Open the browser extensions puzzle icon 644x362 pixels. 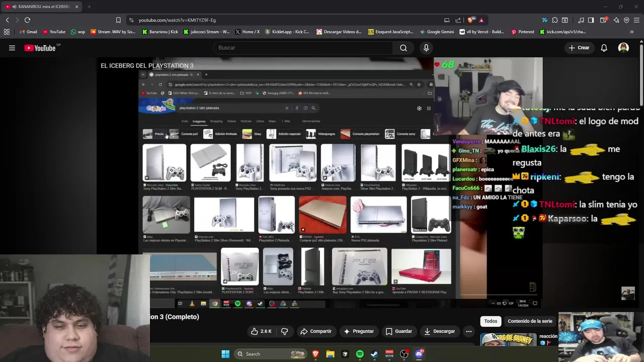click(x=554, y=20)
